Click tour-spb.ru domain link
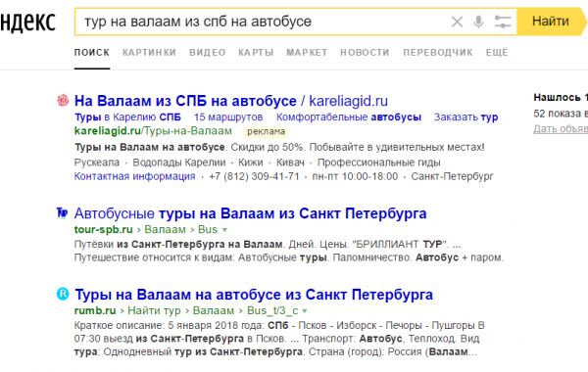This screenshot has width=588, height=372. pyautogui.click(x=104, y=229)
